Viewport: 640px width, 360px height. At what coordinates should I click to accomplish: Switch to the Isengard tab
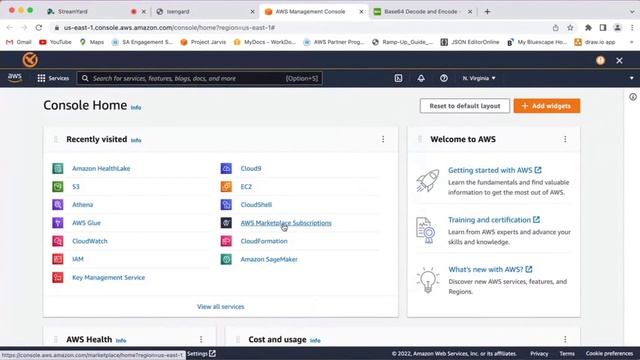pos(204,11)
